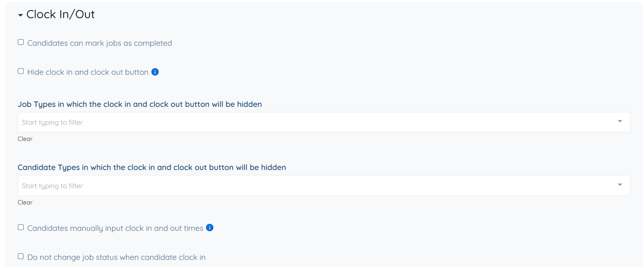
Task: Focus the Job Types filter input field
Action: (x=310, y=122)
